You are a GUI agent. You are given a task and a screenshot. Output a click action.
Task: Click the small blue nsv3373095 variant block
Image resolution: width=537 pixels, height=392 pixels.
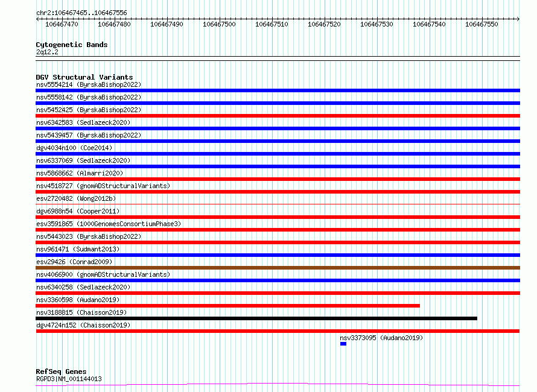pyautogui.click(x=343, y=344)
